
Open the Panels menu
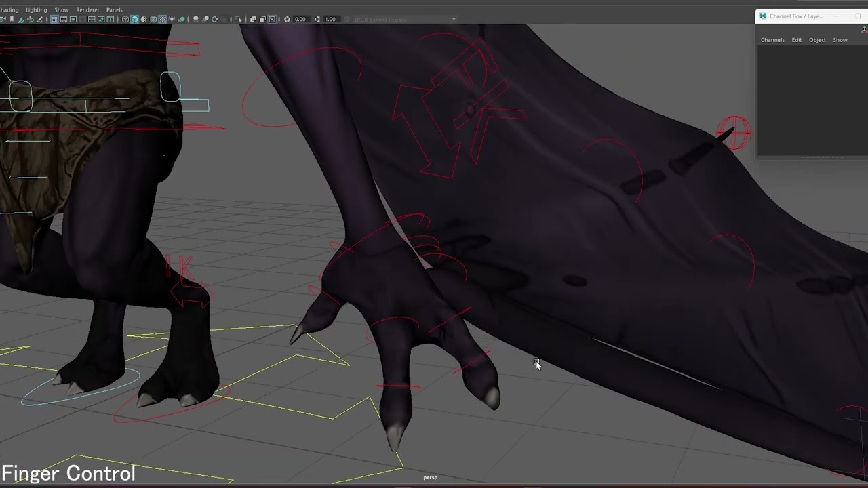tap(115, 10)
